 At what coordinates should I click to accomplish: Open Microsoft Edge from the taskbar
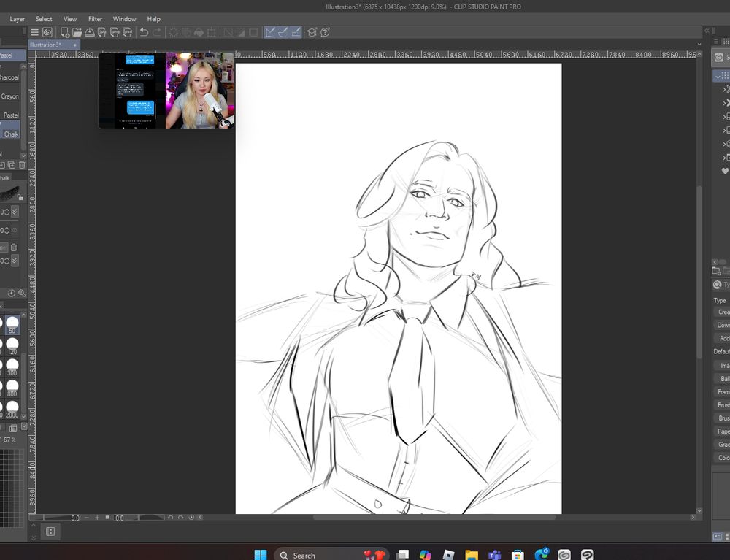tap(541, 555)
